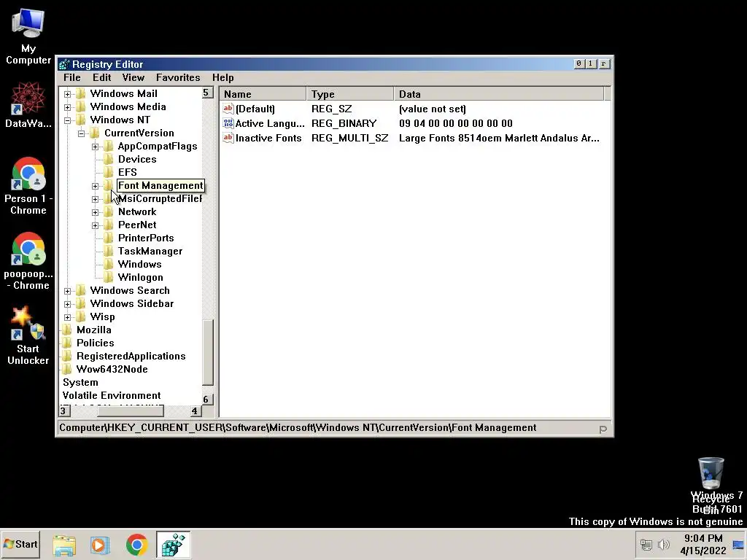Open the Edit menu
The height and width of the screenshot is (560, 747).
tap(101, 77)
